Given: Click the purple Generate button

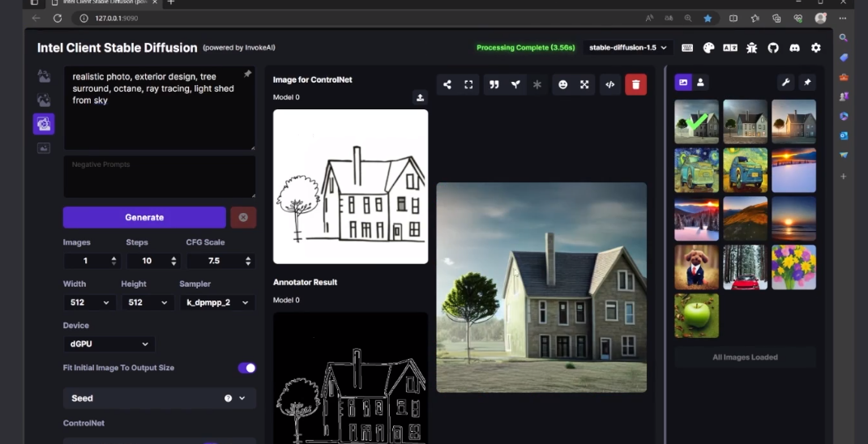Looking at the screenshot, I should click(x=144, y=217).
